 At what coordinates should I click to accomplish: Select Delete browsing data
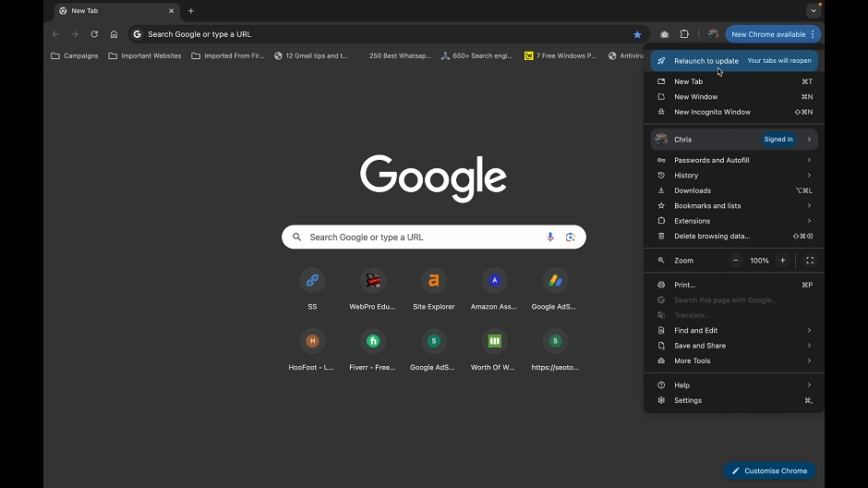pyautogui.click(x=734, y=236)
